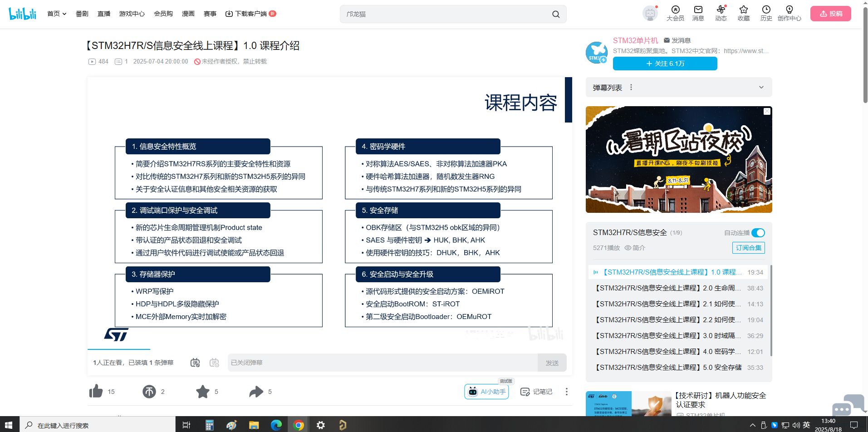Click 下载客户端 link
The width and height of the screenshot is (868, 432).
click(250, 14)
